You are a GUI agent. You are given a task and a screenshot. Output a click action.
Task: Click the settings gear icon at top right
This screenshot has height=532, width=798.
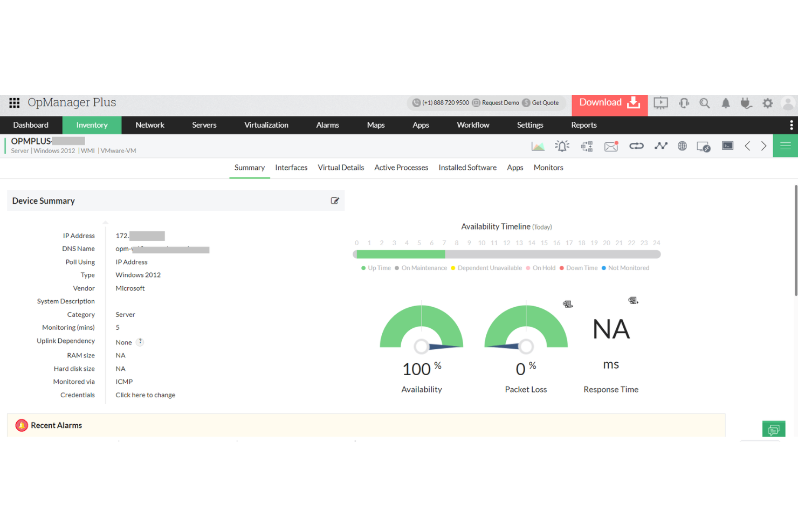[767, 103]
